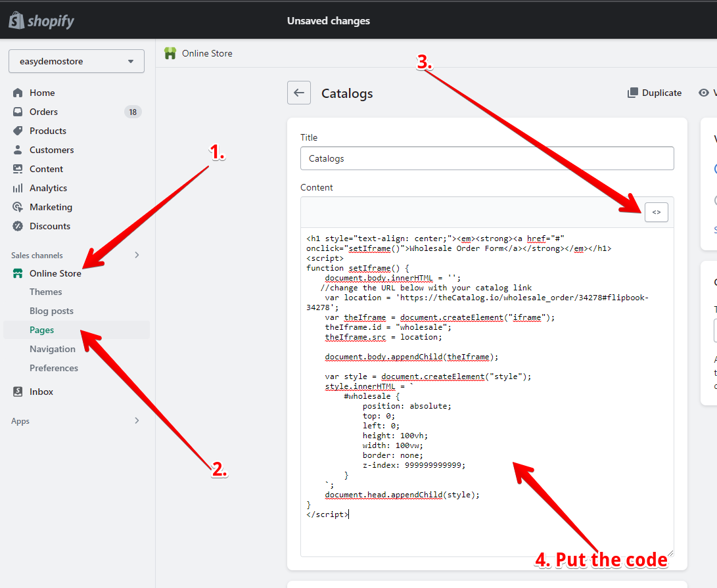The width and height of the screenshot is (717, 588).
Task: Open the Products menu item
Action: tap(48, 131)
